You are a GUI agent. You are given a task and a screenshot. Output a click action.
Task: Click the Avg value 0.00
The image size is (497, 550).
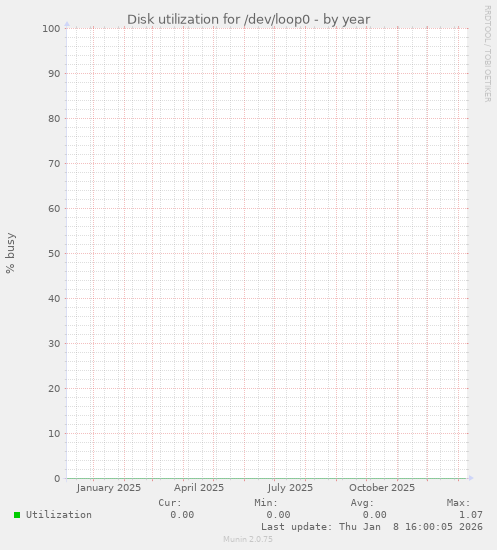(375, 515)
